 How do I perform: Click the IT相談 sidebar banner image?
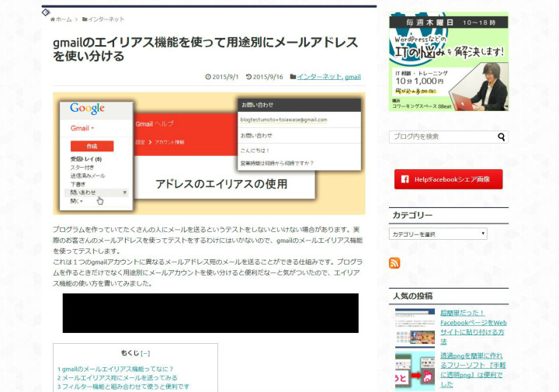449,61
